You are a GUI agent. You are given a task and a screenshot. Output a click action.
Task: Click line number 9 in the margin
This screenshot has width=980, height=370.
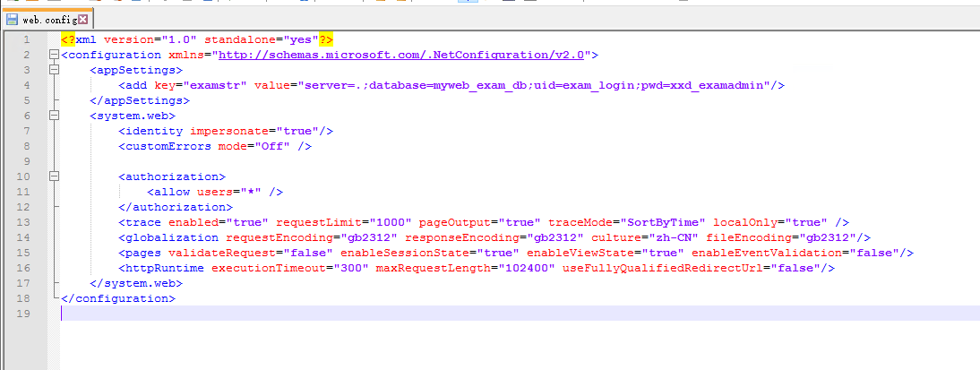(x=26, y=161)
